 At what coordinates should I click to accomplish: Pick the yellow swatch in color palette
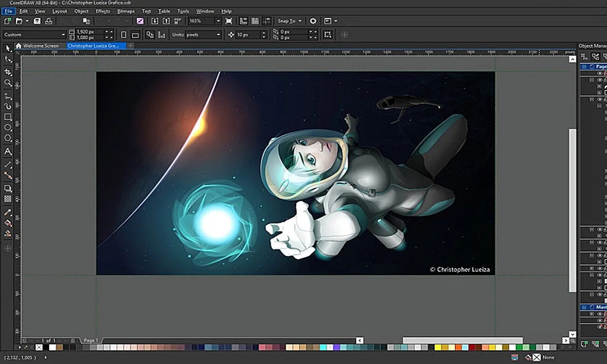tap(438, 347)
